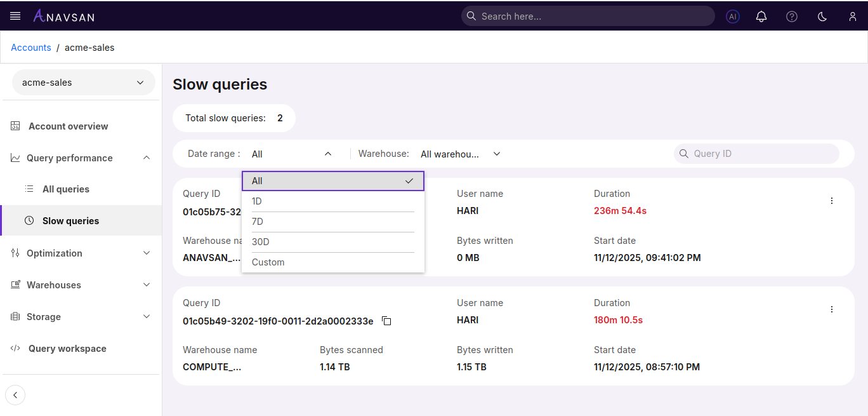Open more options for 236m query

(x=832, y=201)
